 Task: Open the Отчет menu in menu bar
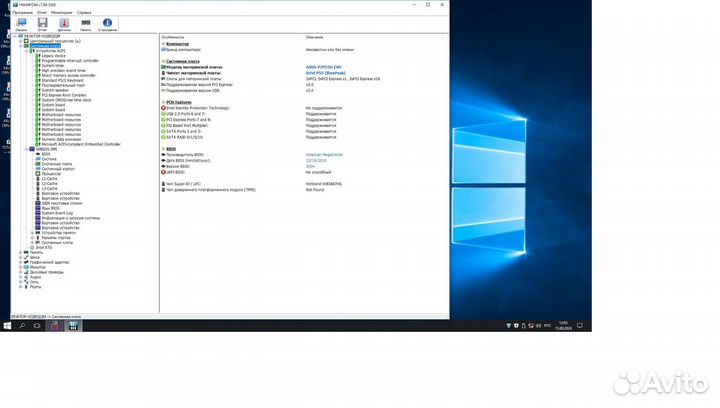42,12
